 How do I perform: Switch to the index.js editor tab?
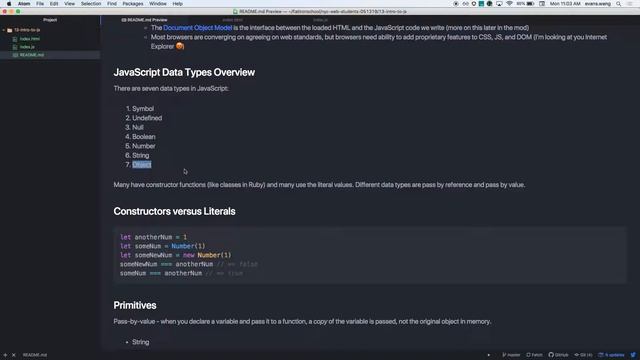(x=320, y=20)
